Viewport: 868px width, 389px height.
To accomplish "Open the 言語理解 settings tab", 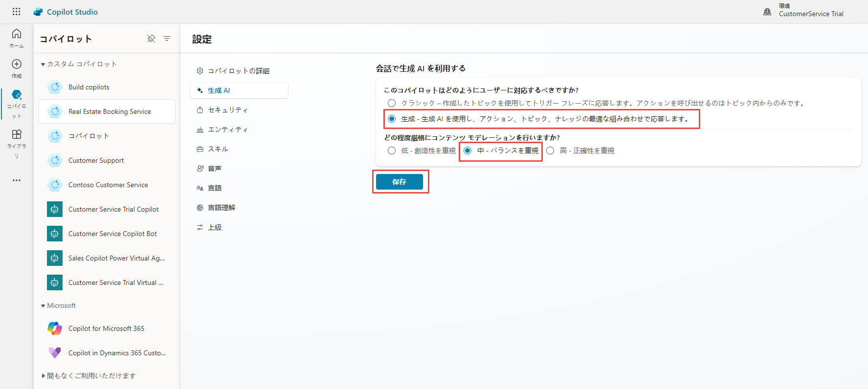I will (x=239, y=208).
